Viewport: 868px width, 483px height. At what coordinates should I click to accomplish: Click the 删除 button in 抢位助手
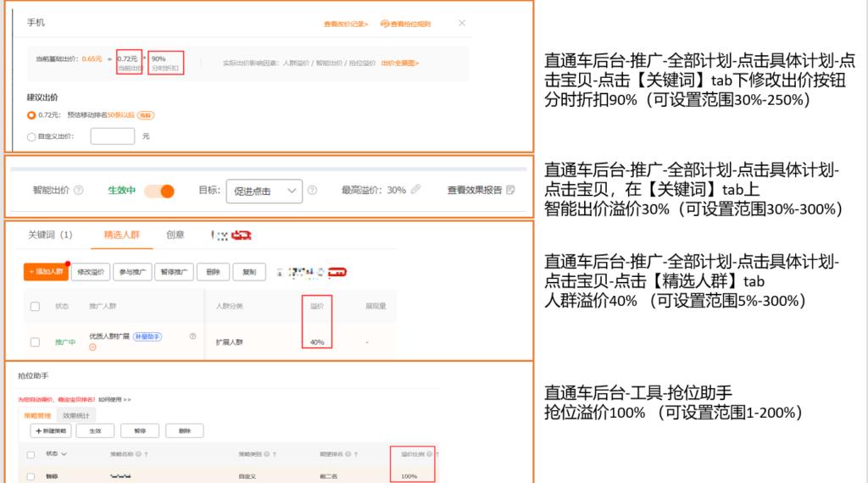[x=184, y=430]
